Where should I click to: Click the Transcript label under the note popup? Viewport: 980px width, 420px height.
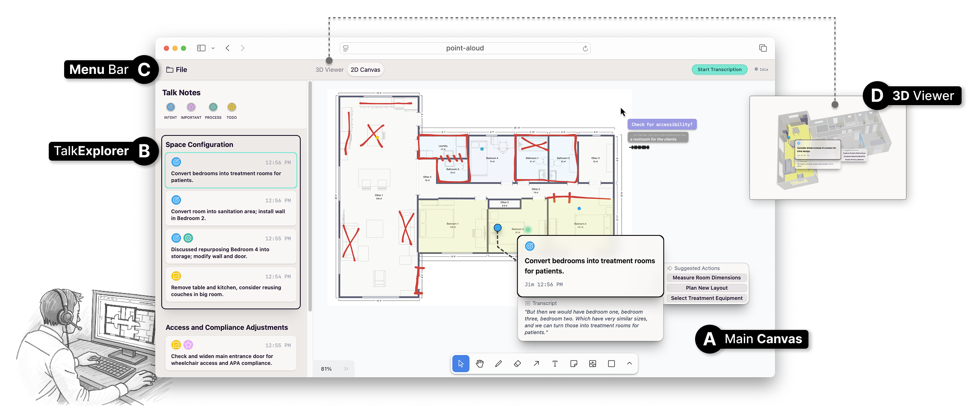click(x=545, y=303)
